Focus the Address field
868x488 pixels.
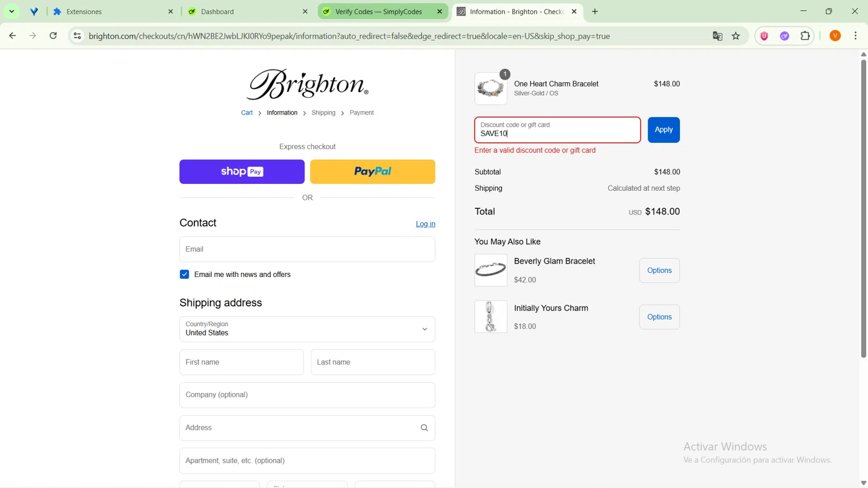[x=307, y=428]
